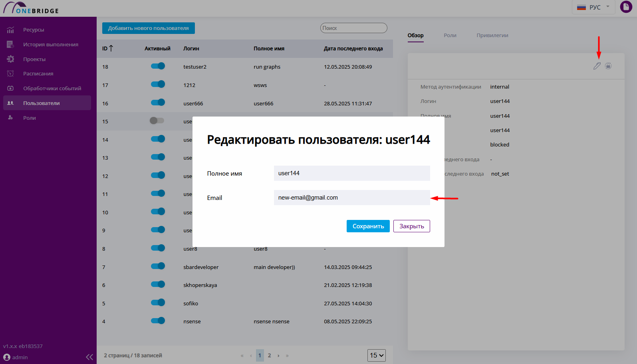Image resolution: width=637 pixels, height=364 pixels.
Task: Switch to the Обзор tab
Action: tap(415, 36)
